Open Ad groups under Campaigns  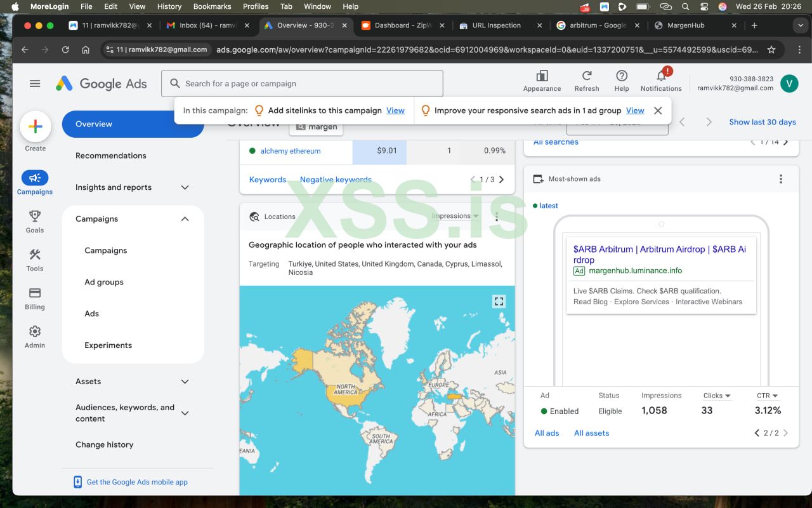click(104, 282)
